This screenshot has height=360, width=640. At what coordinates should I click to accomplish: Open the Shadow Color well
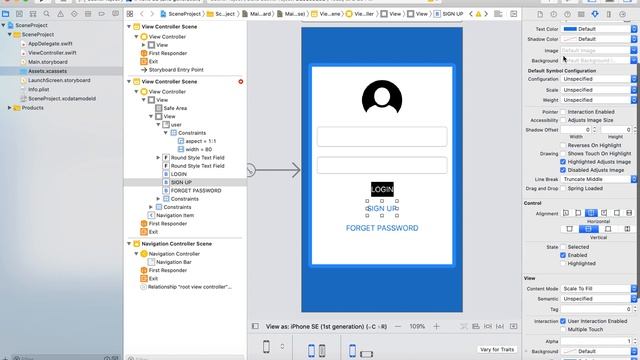tap(599, 39)
